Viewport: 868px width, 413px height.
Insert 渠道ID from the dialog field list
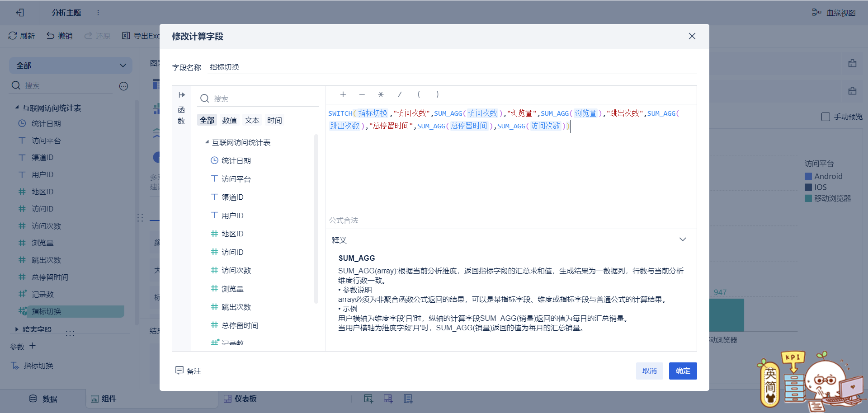[x=232, y=197]
